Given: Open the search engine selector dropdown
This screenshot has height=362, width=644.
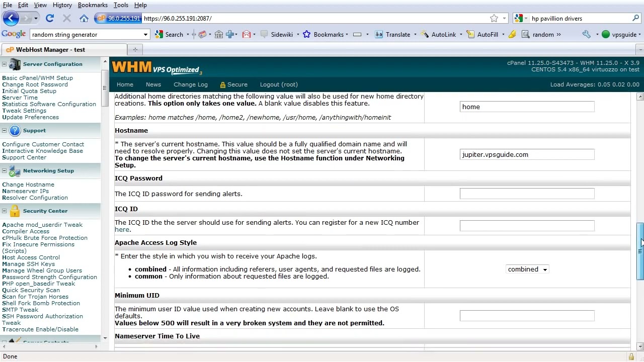Looking at the screenshot, I should click(x=521, y=19).
